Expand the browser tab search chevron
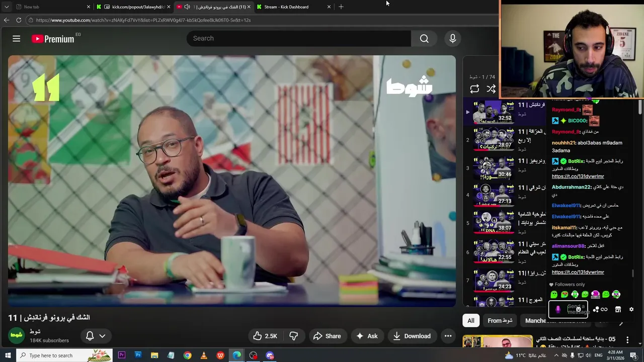 coord(6,7)
